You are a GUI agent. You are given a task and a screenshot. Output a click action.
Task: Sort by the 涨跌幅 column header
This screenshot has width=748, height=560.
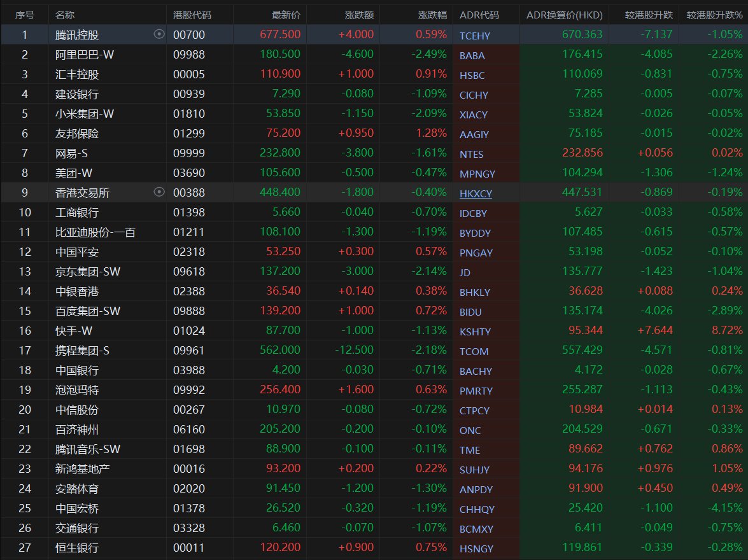(x=432, y=15)
